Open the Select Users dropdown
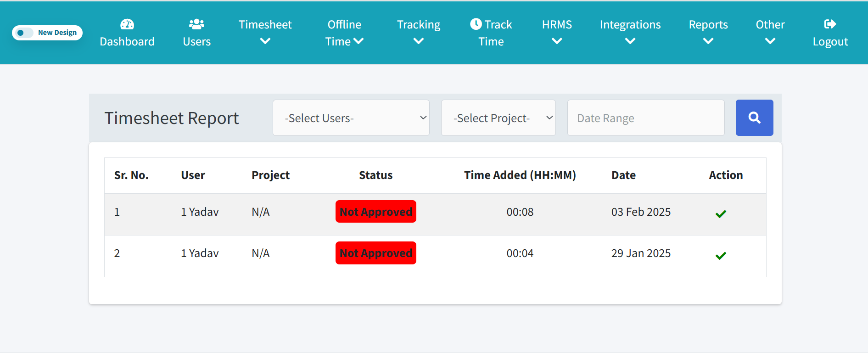This screenshot has height=353, width=868. pyautogui.click(x=351, y=118)
